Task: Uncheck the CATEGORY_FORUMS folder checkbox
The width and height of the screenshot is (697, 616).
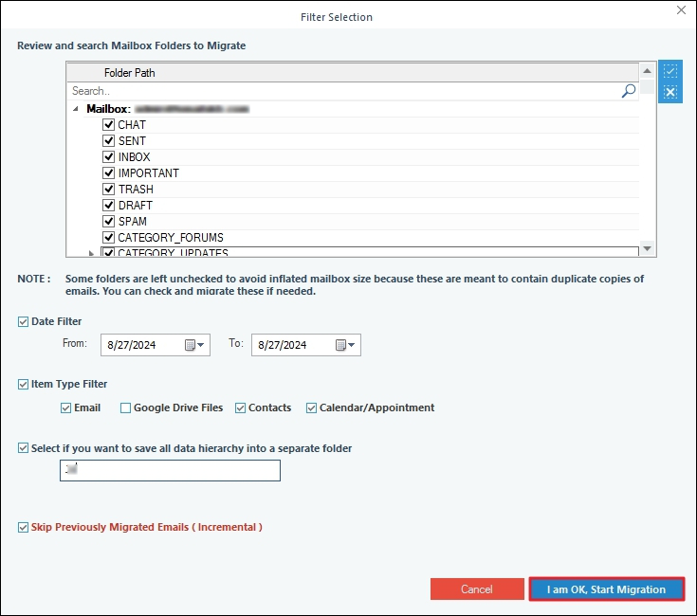Action: pyautogui.click(x=108, y=237)
